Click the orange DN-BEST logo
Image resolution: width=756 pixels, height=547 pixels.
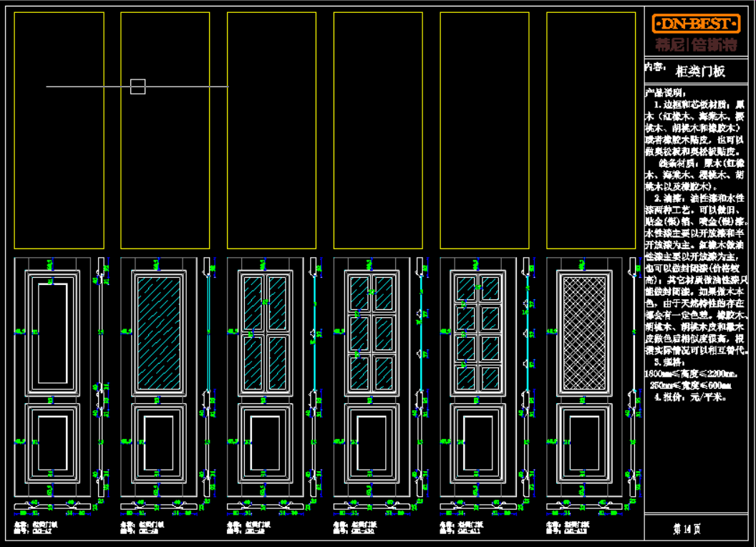(695, 24)
